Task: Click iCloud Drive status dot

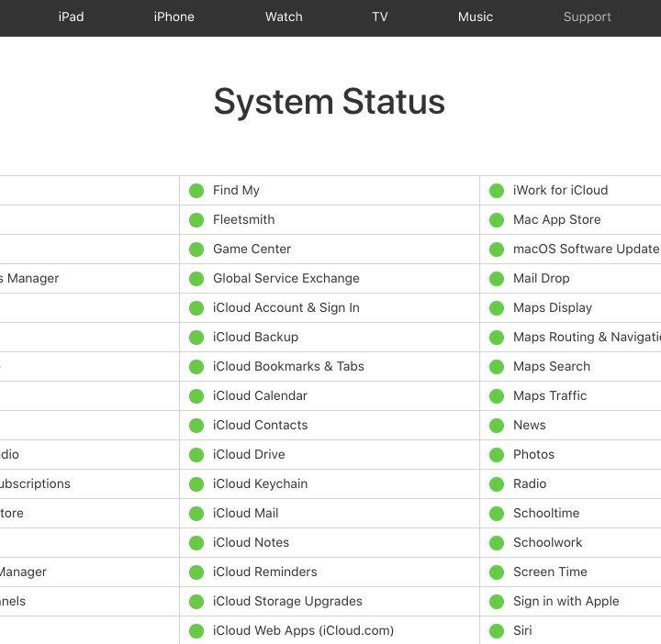Action: pos(196,455)
